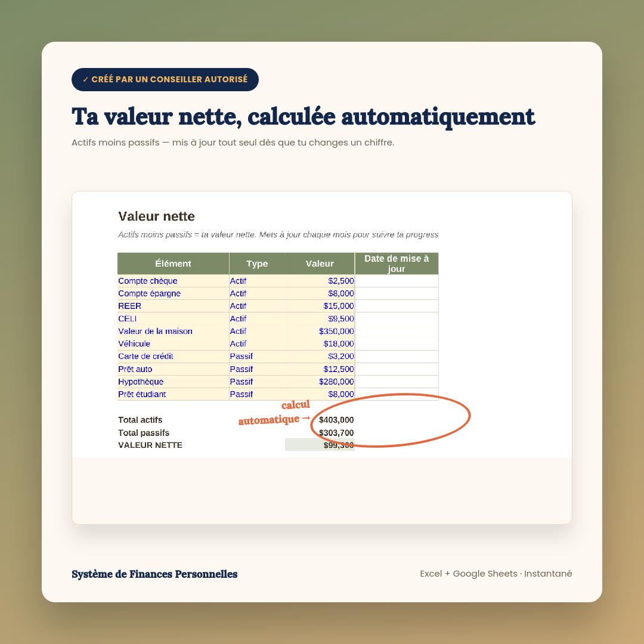Select the "Passif" type cell for Prêt étudiant
This screenshot has width=644, height=644.
(x=257, y=394)
